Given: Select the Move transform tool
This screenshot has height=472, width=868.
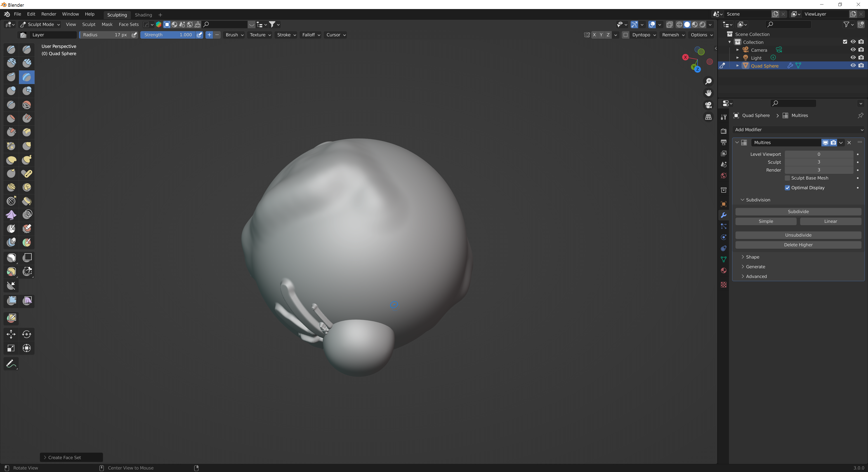Looking at the screenshot, I should [x=11, y=334].
